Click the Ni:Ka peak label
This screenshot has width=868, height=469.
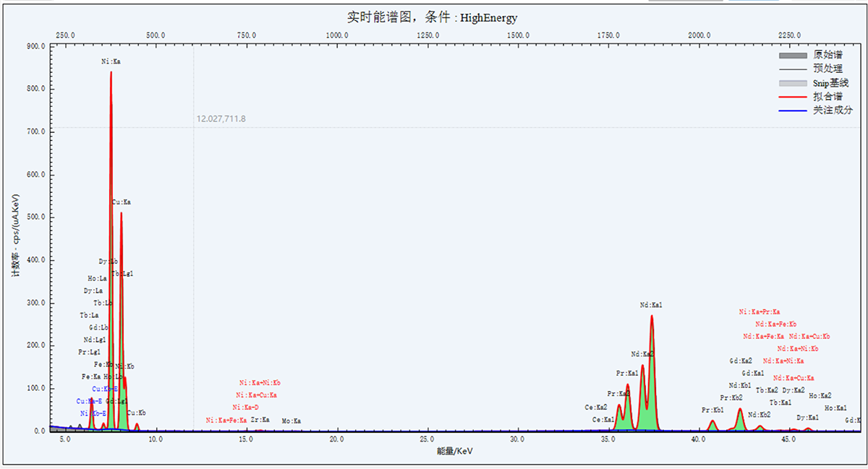click(111, 62)
